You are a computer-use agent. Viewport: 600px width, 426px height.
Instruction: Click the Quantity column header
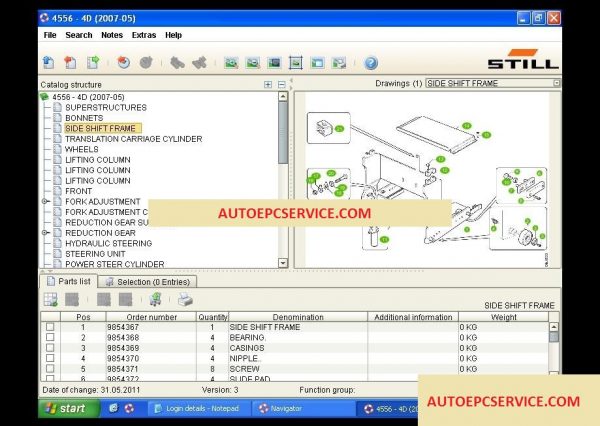(213, 317)
